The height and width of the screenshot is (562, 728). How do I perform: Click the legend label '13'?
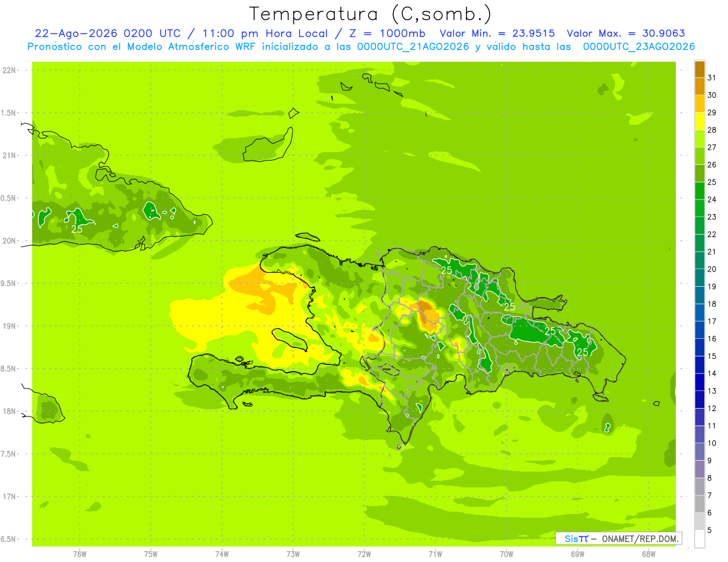[x=712, y=391]
